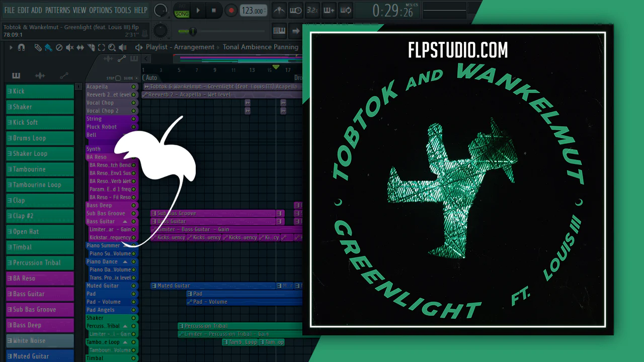Click the loop recording icon
The width and height of the screenshot is (644, 362).
coord(346,10)
